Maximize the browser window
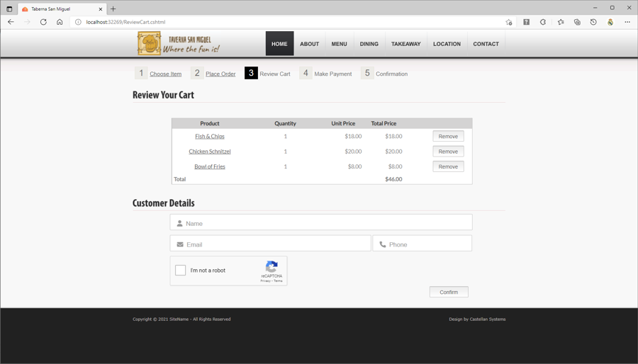The width and height of the screenshot is (638, 364). click(612, 8)
